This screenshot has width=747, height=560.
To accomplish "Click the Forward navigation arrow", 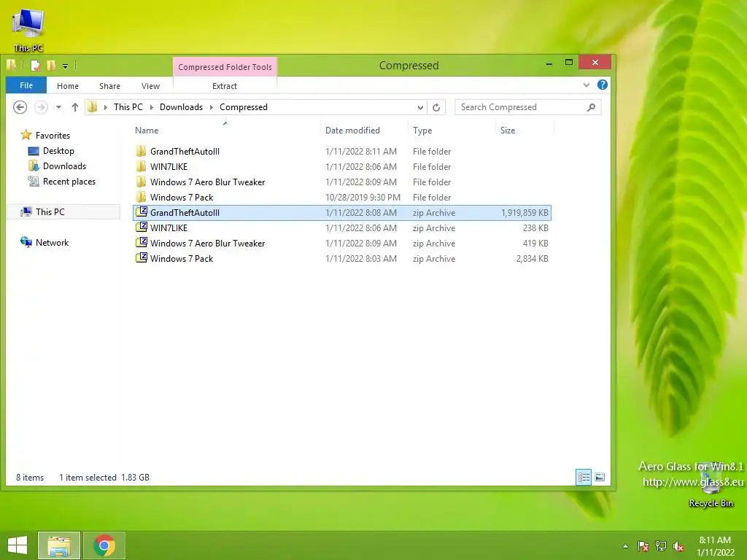I will 42,107.
